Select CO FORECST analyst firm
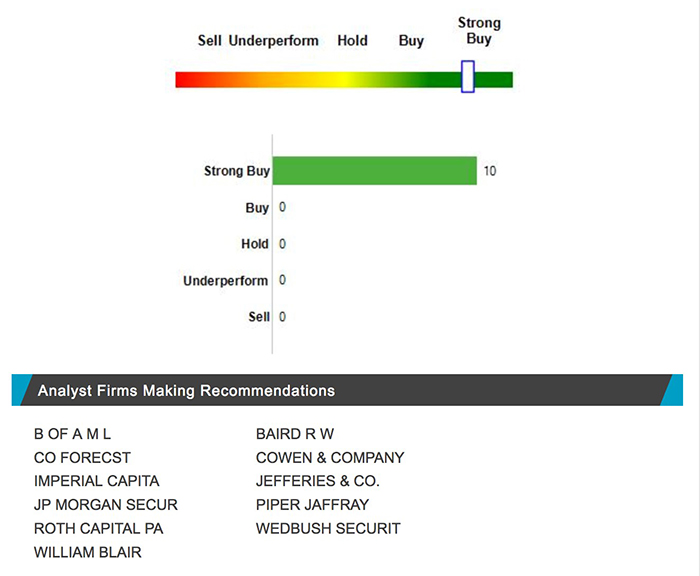 tap(82, 458)
